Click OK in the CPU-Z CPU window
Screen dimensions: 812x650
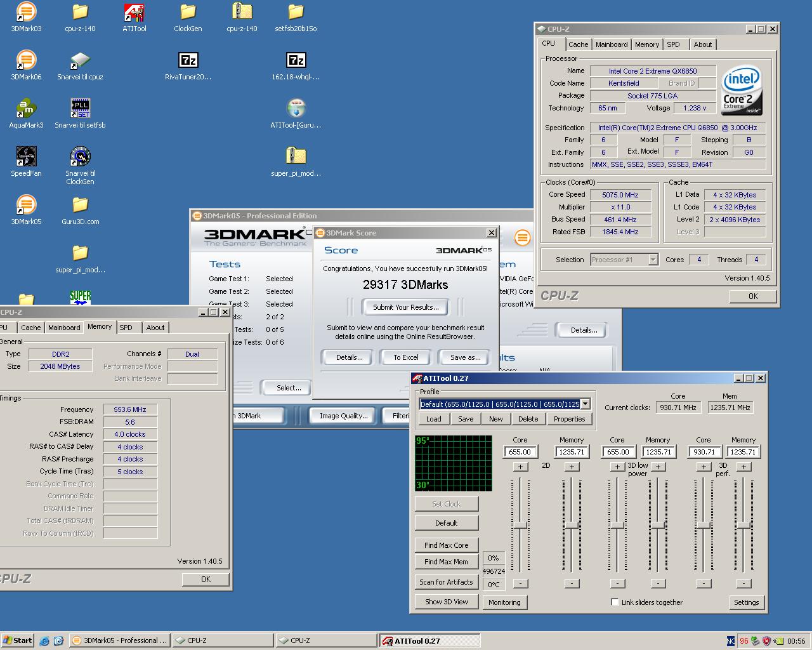pyautogui.click(x=753, y=296)
